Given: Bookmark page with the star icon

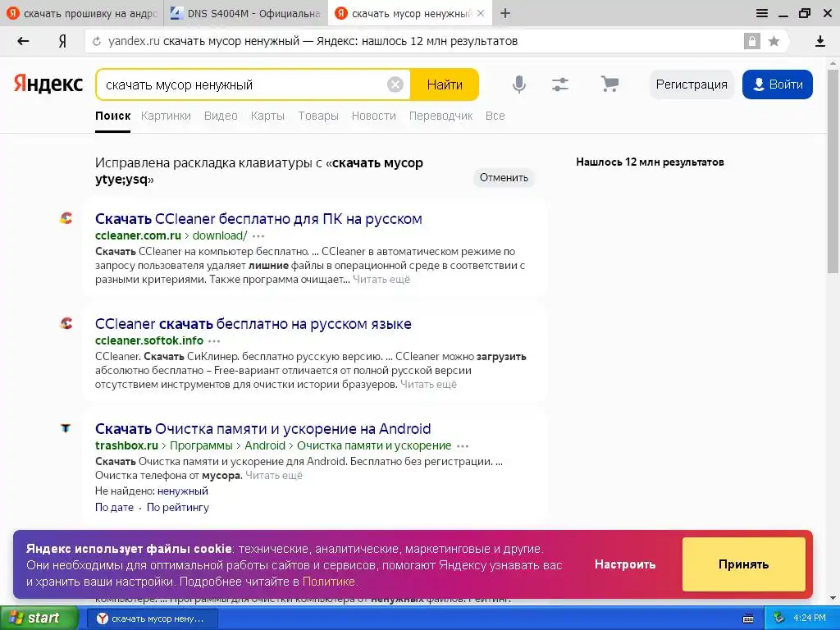Looking at the screenshot, I should [x=774, y=41].
